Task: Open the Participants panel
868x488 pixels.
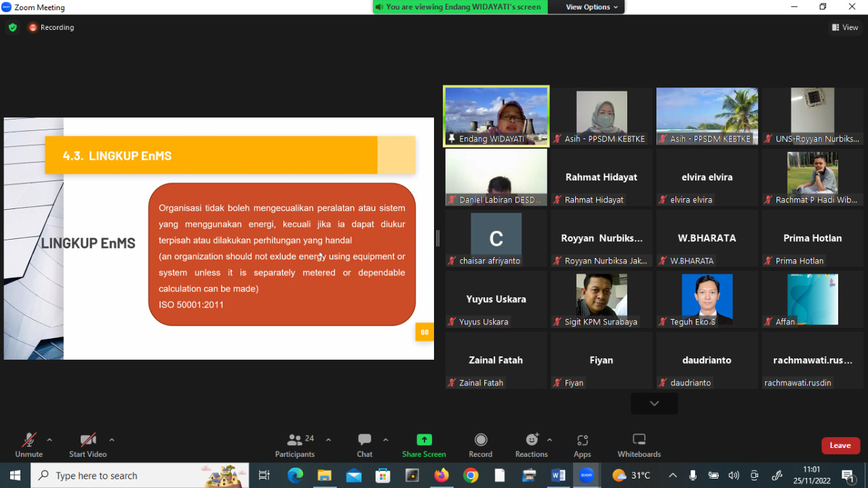Action: 295,445
